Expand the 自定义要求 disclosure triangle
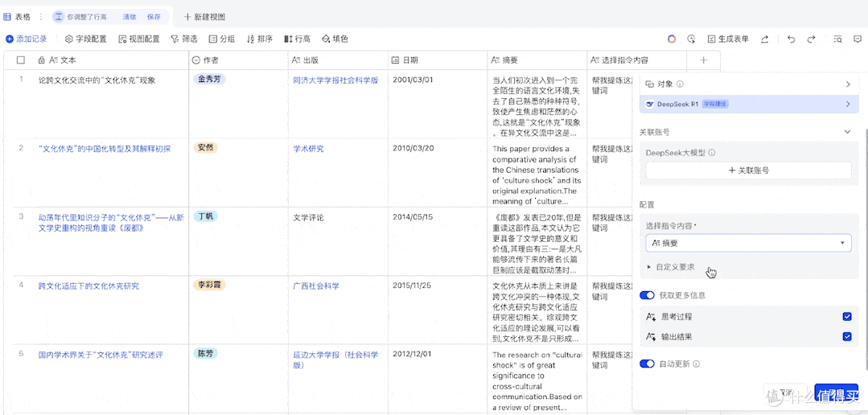The image size is (868, 415). (x=649, y=267)
